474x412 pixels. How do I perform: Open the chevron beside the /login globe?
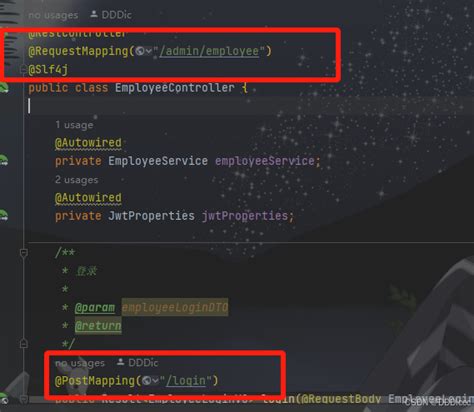pos(155,381)
